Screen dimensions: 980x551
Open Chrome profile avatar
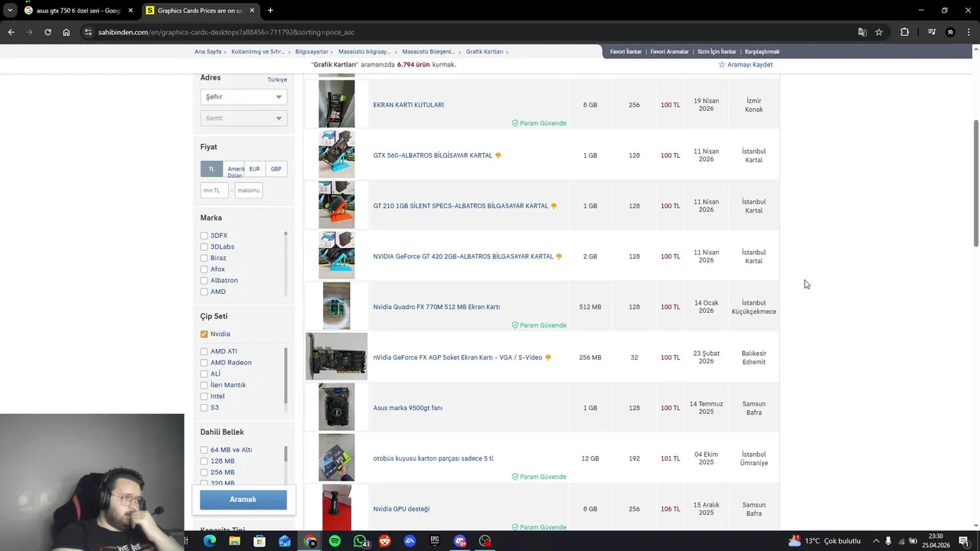(x=950, y=32)
